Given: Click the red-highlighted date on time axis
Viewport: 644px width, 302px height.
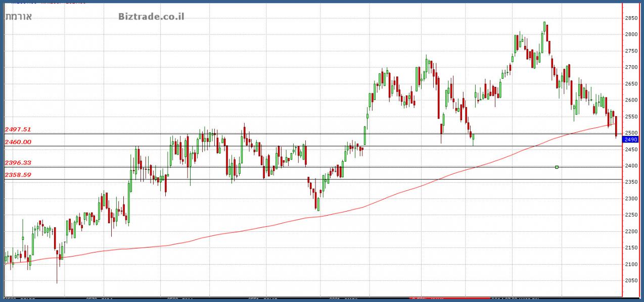Looking at the screenshot, I should 430,298.
